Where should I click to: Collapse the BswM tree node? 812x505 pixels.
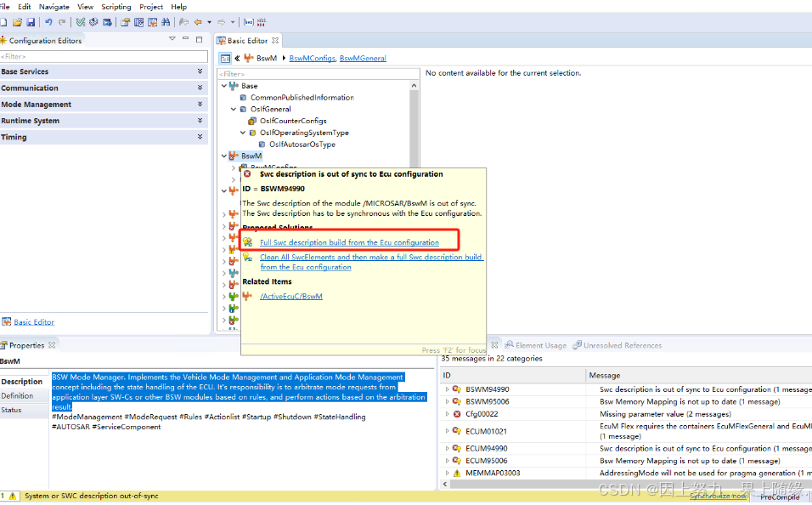tap(223, 156)
